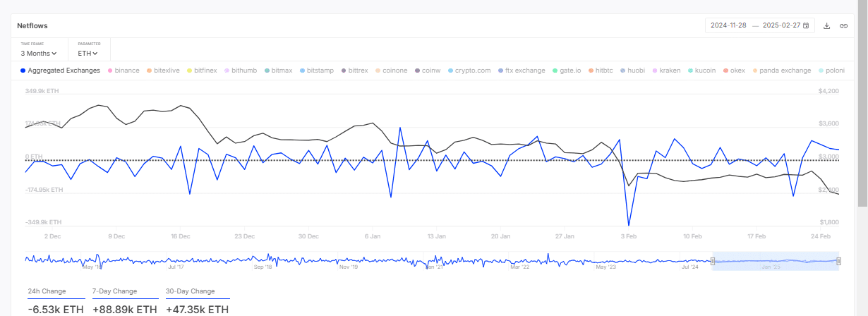Toggle Aggregated Exchanges series in legend
Image resolution: width=868 pixels, height=316 pixels.
point(61,71)
